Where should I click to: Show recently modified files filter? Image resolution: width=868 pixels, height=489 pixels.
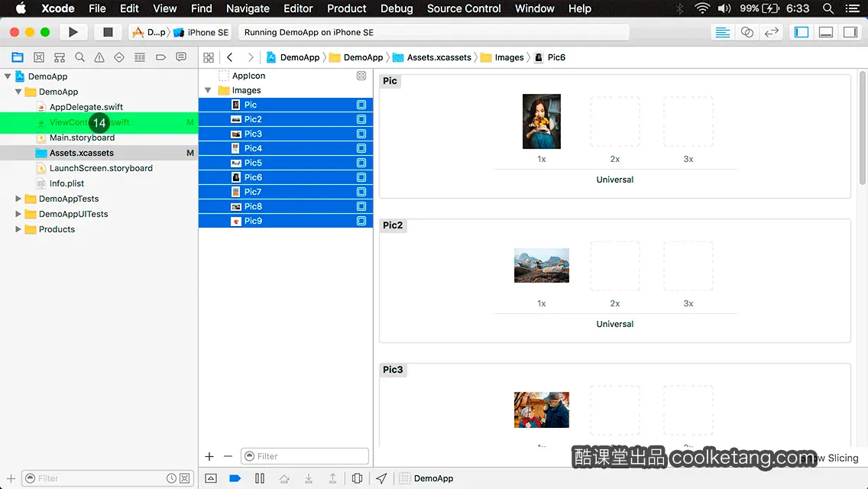coord(172,478)
